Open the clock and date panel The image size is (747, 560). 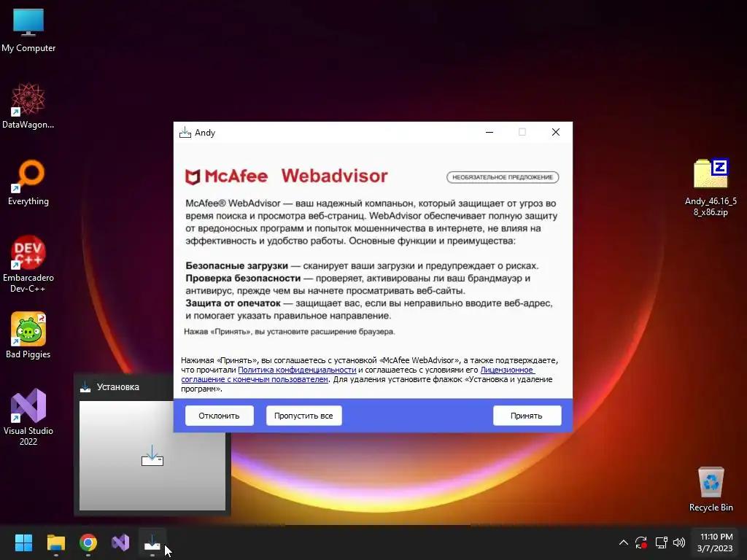click(x=715, y=542)
